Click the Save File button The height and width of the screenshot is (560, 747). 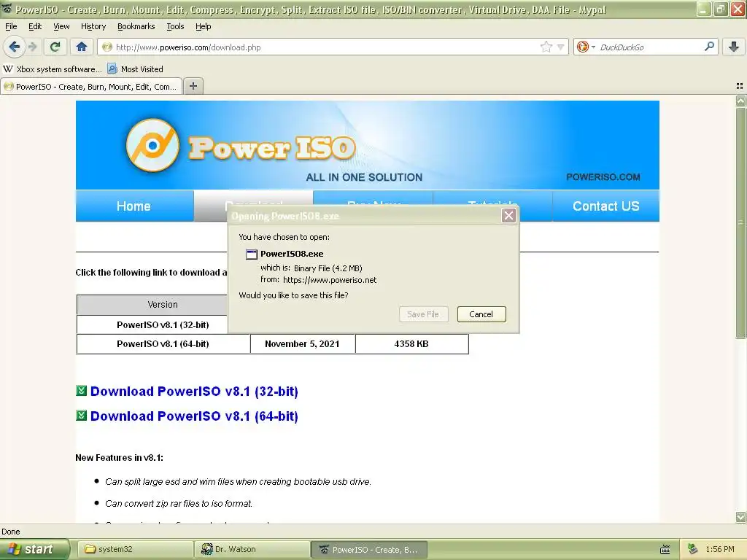point(423,314)
